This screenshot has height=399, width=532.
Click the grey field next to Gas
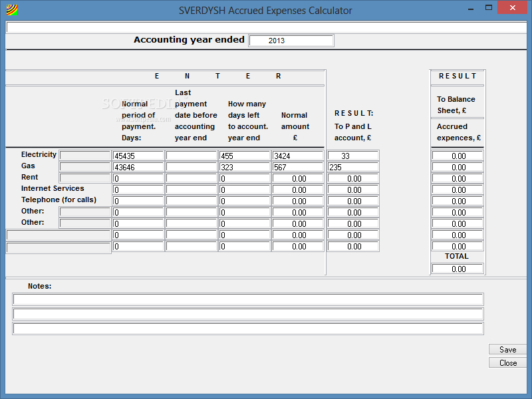tap(85, 167)
